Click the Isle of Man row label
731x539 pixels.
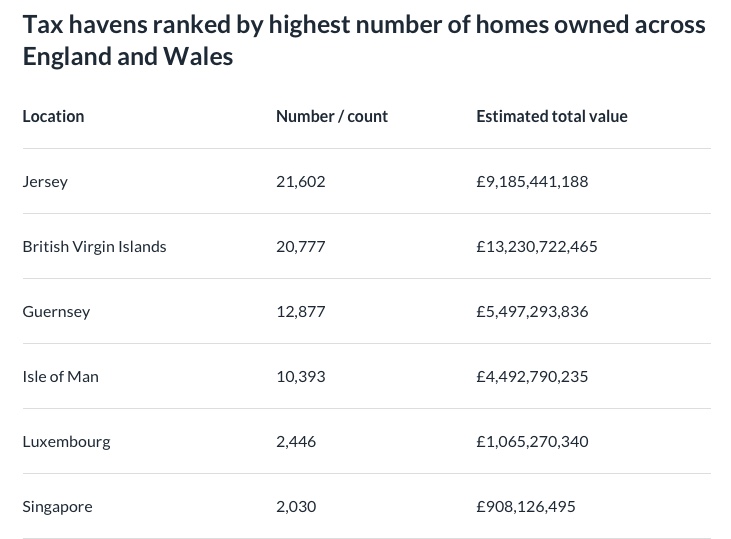pyautogui.click(x=60, y=376)
